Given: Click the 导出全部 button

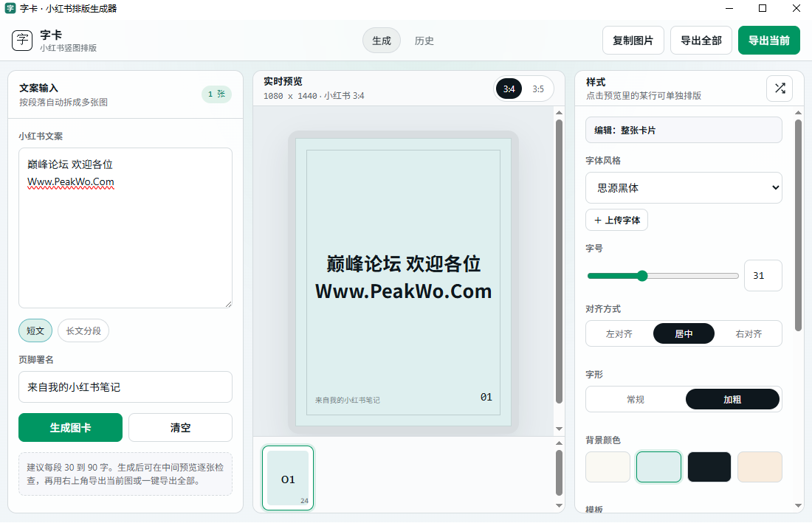Looking at the screenshot, I should coord(701,41).
